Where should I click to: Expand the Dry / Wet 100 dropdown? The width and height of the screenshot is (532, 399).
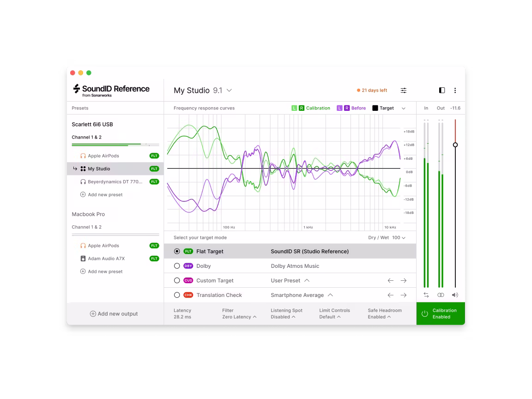pyautogui.click(x=404, y=237)
